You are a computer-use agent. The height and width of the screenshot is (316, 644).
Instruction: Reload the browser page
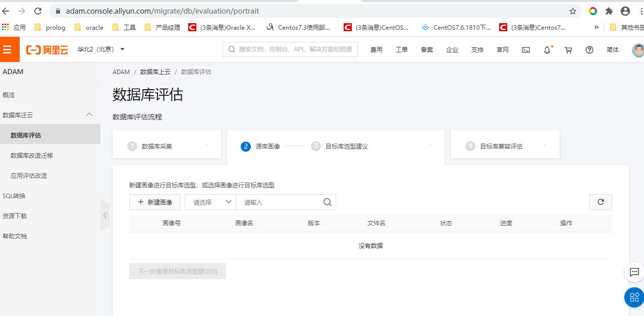tap(38, 11)
